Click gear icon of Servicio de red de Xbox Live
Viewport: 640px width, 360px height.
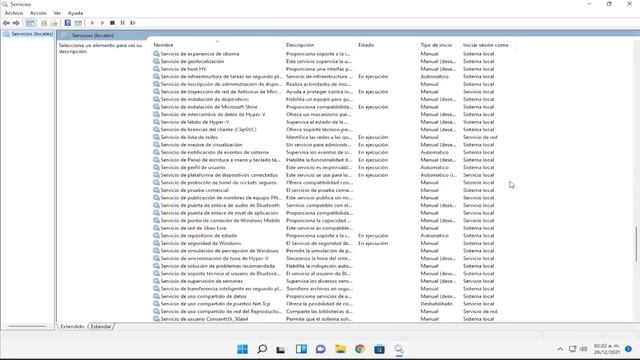coord(156,228)
